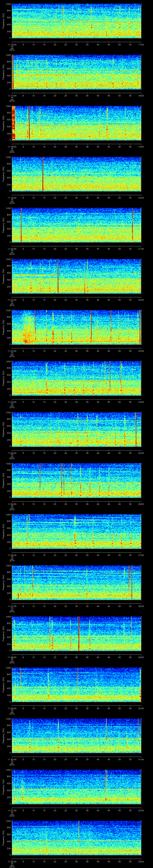Click the spectrogram panel starting at 11:23:00
This screenshot has height=868, width=153.
(x=76, y=378)
